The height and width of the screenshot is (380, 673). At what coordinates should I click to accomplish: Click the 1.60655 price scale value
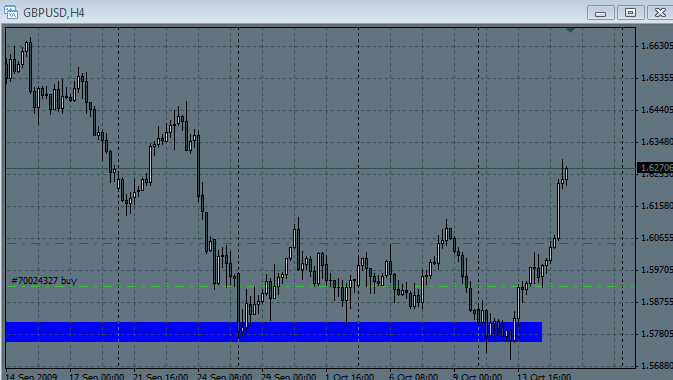[656, 238]
